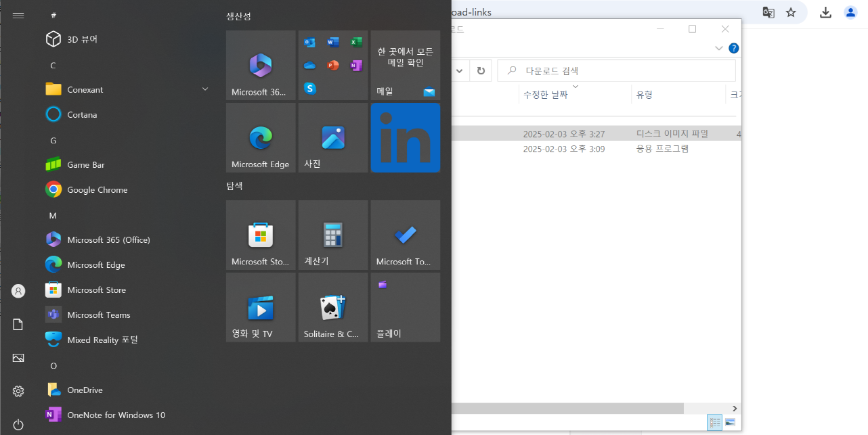The height and width of the screenshot is (435, 868).
Task: Open the 메일 (Mail) tile
Action: (405, 65)
